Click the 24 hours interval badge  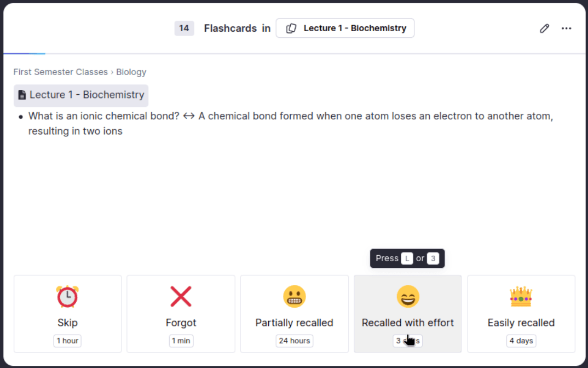point(294,341)
